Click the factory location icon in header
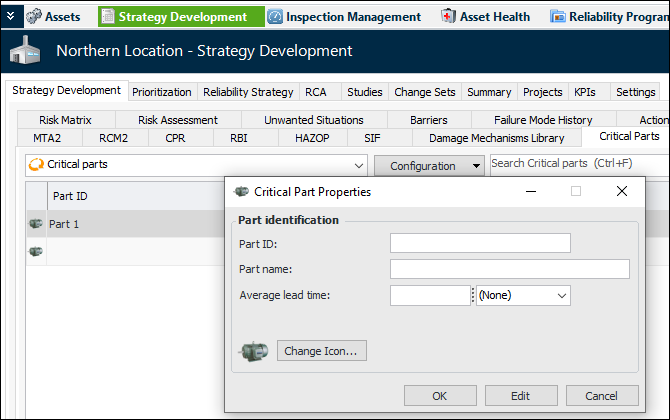The height and width of the screenshot is (420, 670). 27,51
